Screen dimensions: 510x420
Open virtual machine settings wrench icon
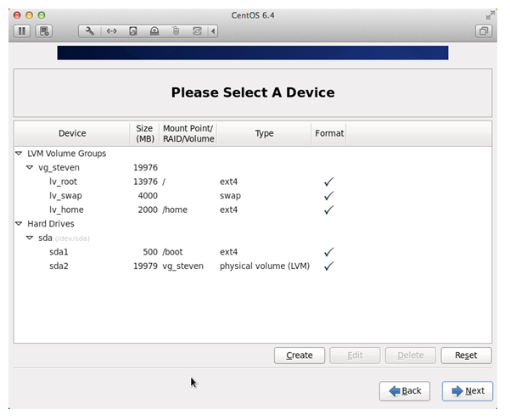pyautogui.click(x=90, y=31)
